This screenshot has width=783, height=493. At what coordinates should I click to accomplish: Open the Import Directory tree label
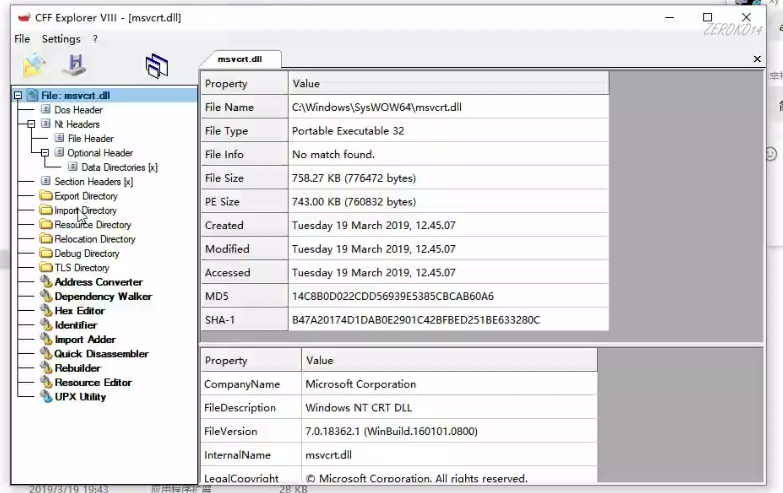click(85, 210)
